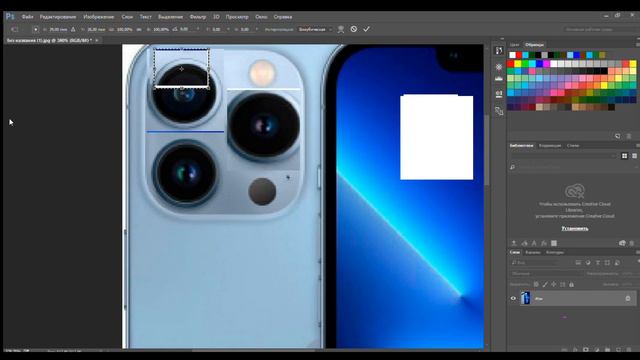Click the library search icon
The height and width of the screenshot is (360, 640).
(513, 167)
